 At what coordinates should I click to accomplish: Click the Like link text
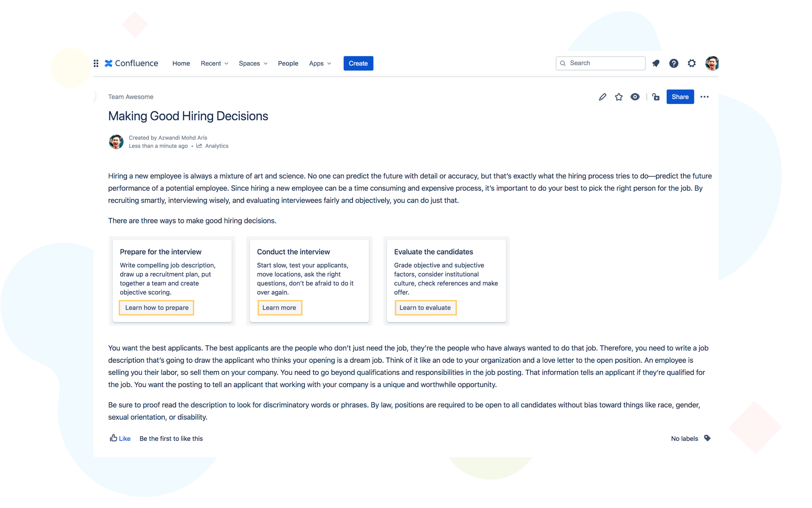(125, 439)
